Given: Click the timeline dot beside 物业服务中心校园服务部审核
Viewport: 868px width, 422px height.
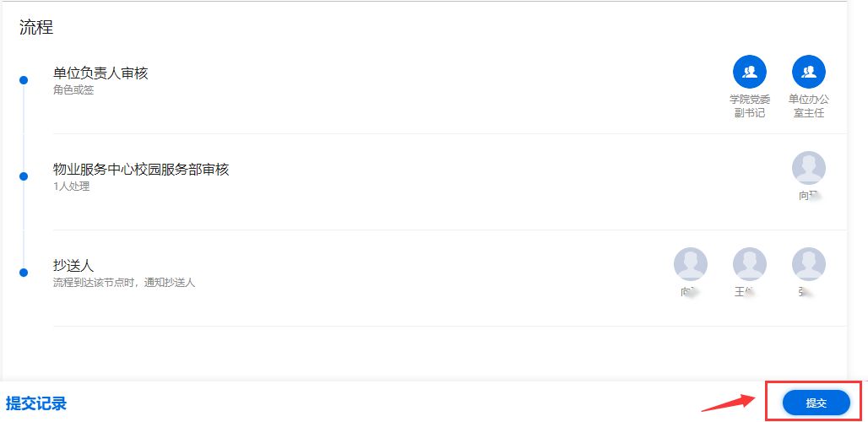Looking at the screenshot, I should click(x=24, y=176).
